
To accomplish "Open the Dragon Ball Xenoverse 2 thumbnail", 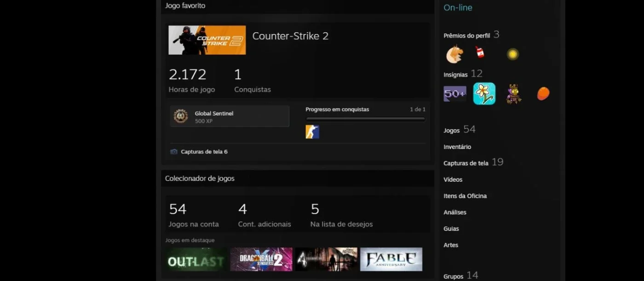I will click(261, 259).
